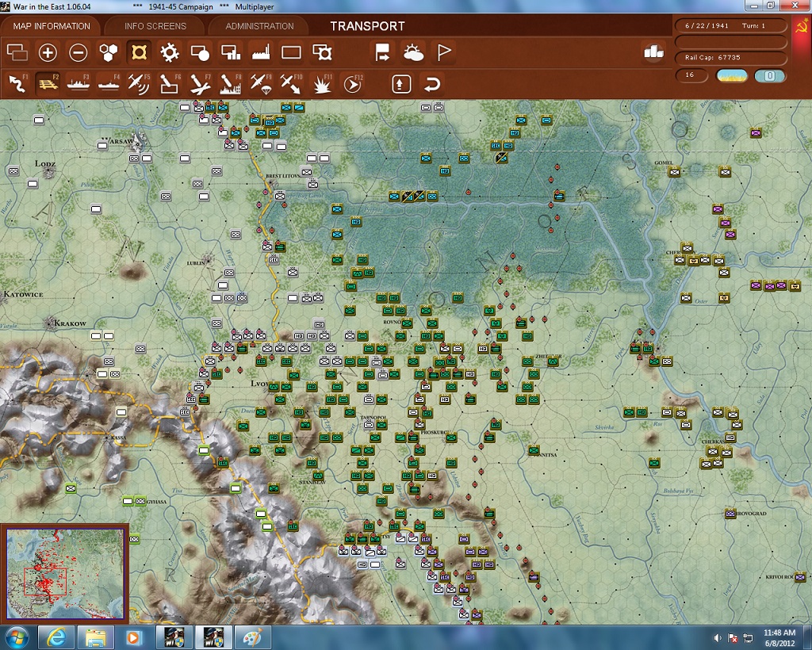Viewport: 812px width, 650px height.
Task: Click the rectangle-with-bars icon in top toolbar
Action: click(231, 52)
